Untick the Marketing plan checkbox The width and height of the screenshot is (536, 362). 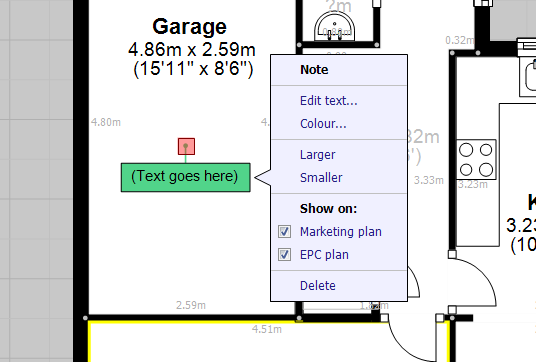point(284,231)
